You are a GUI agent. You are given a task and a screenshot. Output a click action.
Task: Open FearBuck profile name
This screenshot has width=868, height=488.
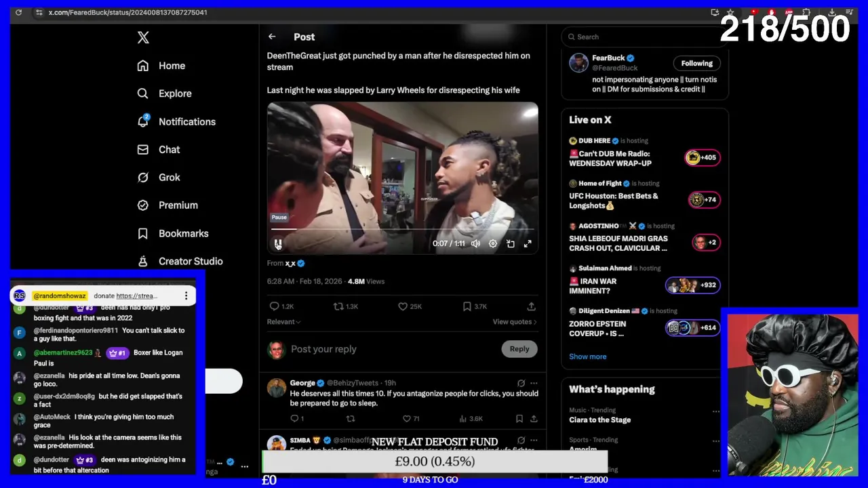click(608, 58)
